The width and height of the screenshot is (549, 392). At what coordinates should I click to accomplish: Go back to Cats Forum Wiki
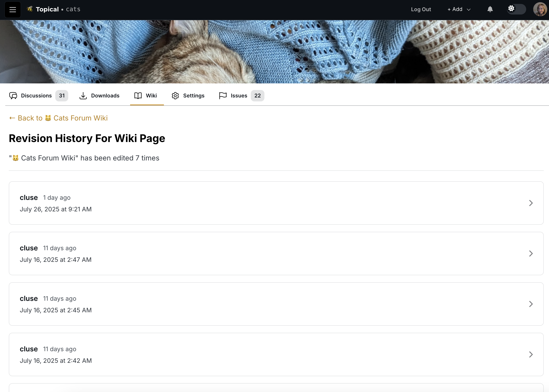(x=58, y=118)
